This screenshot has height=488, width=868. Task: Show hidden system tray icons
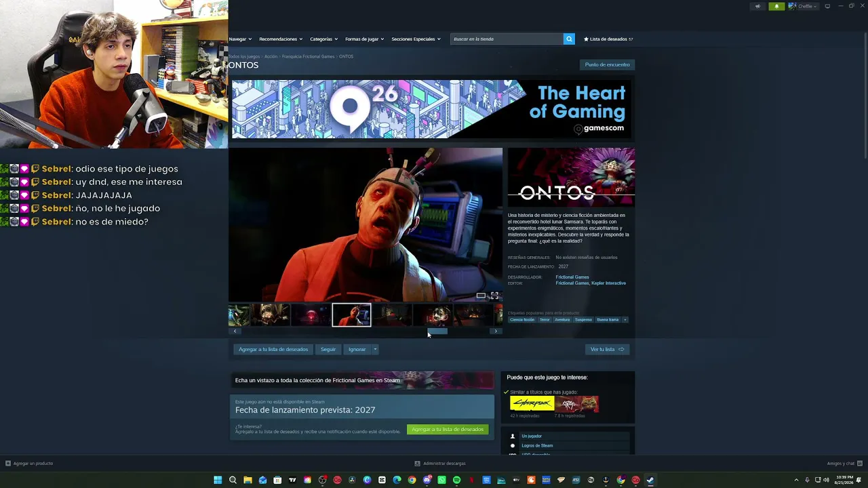coord(797,480)
